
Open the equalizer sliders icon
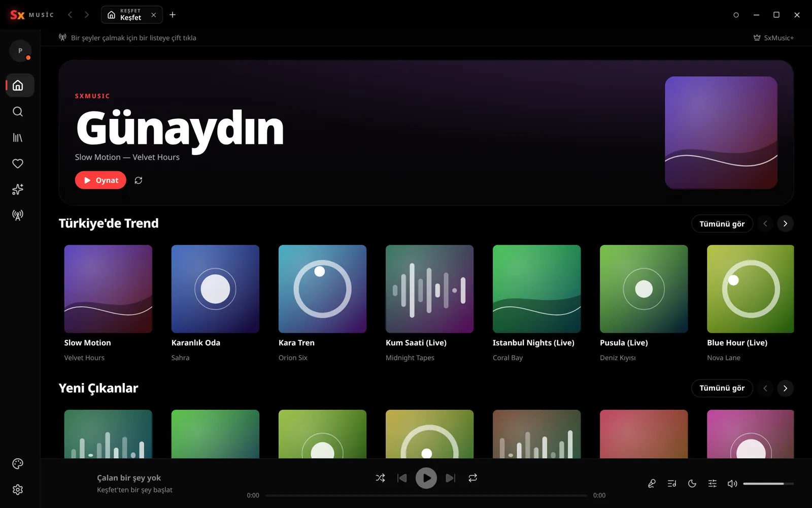point(713,484)
